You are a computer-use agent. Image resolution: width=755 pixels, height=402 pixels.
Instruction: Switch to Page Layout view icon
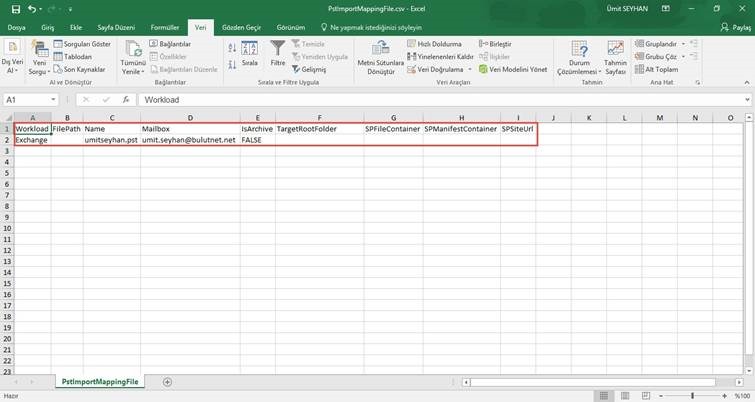(x=625, y=396)
